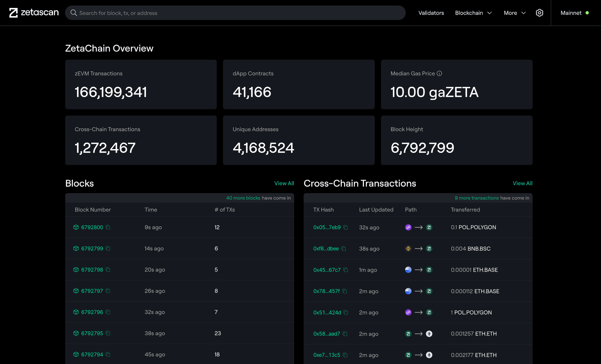The width and height of the screenshot is (601, 364).
Task: Click the Median Gas Price info icon
Action: tap(439, 73)
